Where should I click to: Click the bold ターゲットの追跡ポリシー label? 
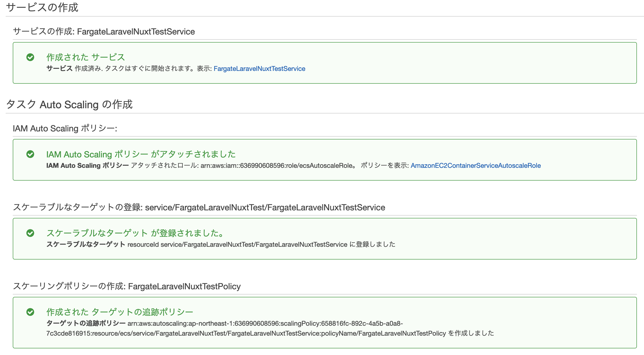point(86,324)
